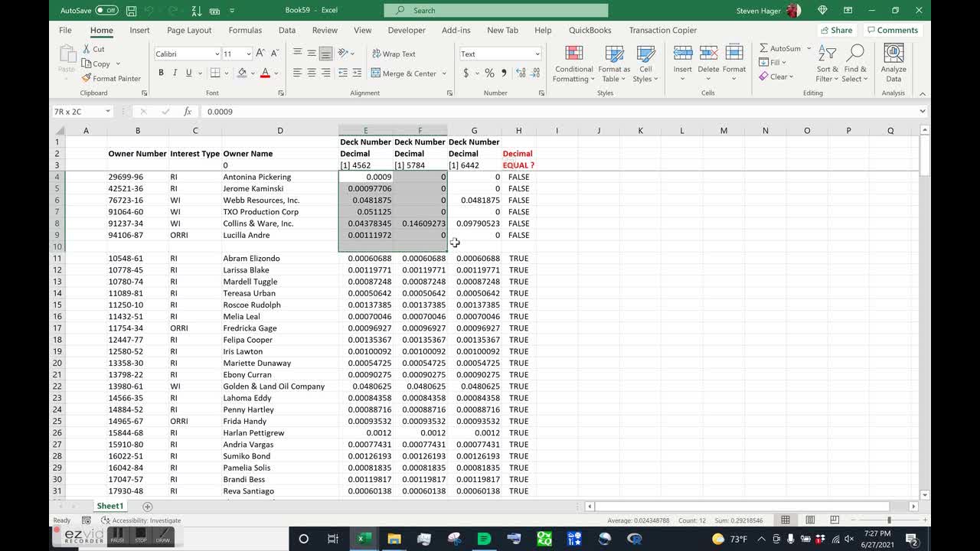Toggle bottom align
Screen dimensions: 980x551
(325, 54)
